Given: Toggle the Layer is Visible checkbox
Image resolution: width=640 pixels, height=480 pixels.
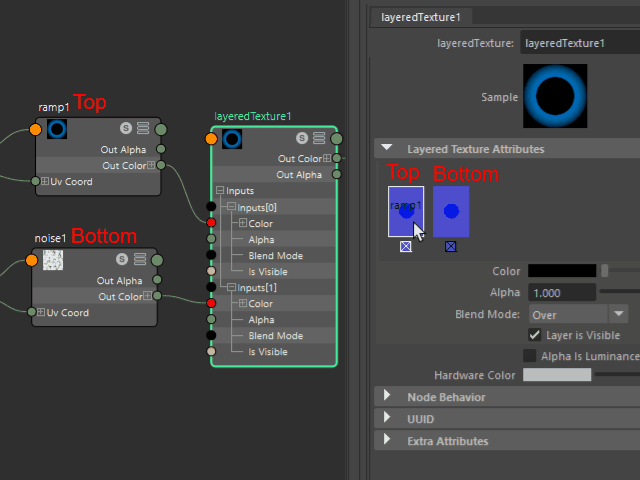Looking at the screenshot, I should tap(534, 335).
